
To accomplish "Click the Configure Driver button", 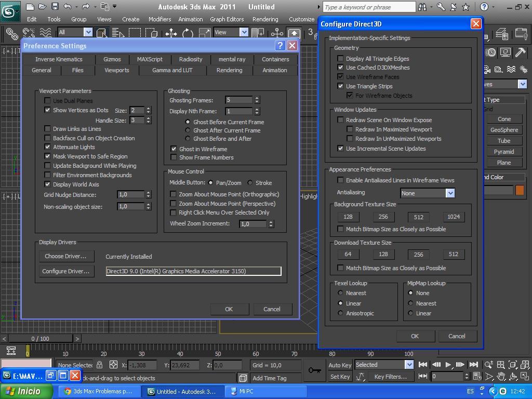I will click(66, 271).
